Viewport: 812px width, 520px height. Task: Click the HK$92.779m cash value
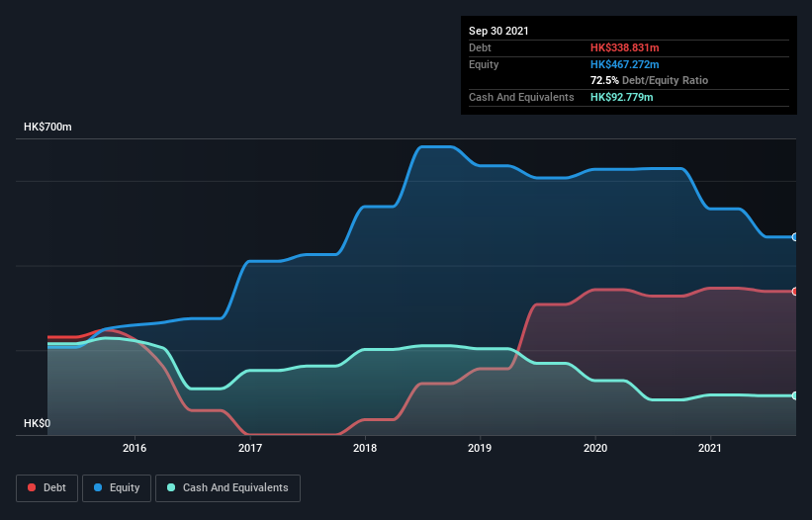click(x=621, y=97)
